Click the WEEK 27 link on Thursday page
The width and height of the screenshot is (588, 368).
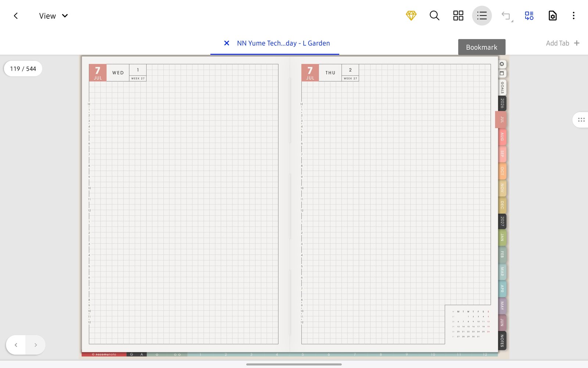pyautogui.click(x=350, y=78)
